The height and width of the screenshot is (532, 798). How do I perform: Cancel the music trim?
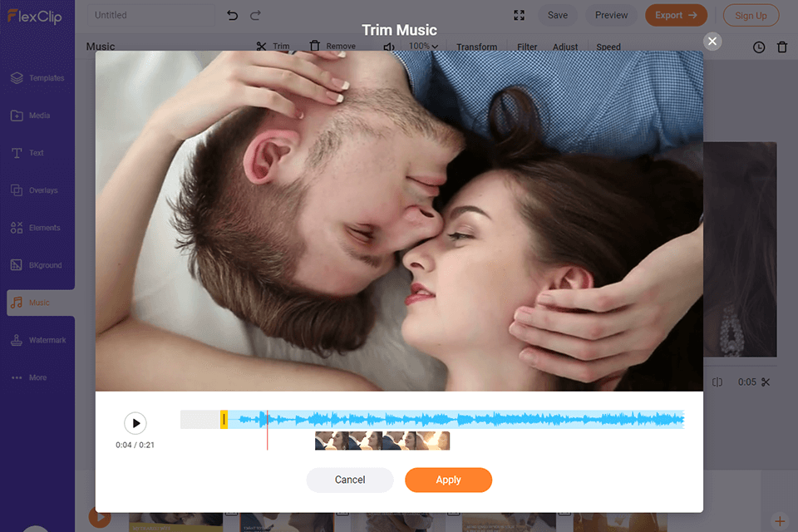[x=350, y=480]
